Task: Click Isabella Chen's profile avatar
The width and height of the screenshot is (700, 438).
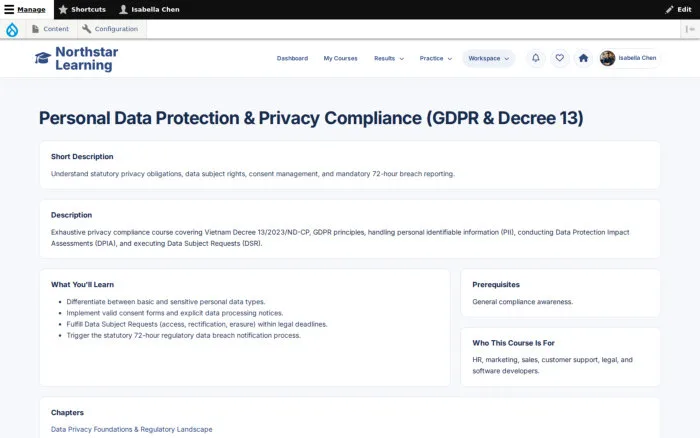Action: pyautogui.click(x=607, y=58)
